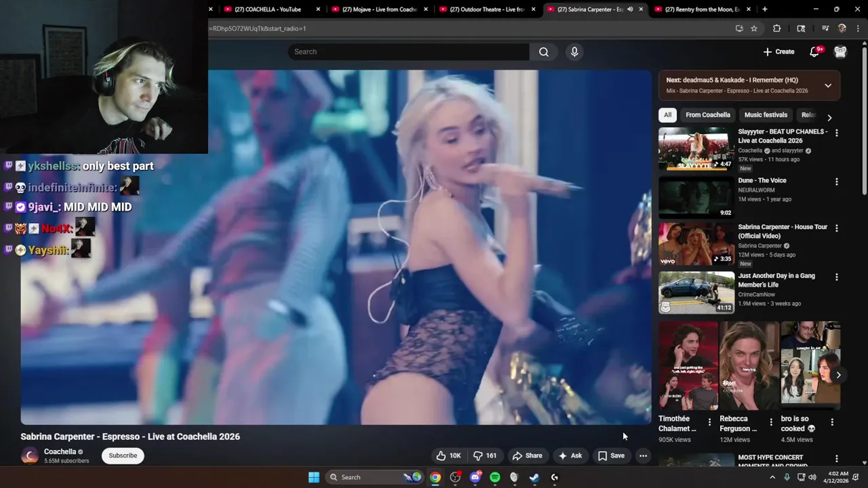This screenshot has height=488, width=868.
Task: Open options for 'bro is so cooked' short
Action: tap(831, 422)
